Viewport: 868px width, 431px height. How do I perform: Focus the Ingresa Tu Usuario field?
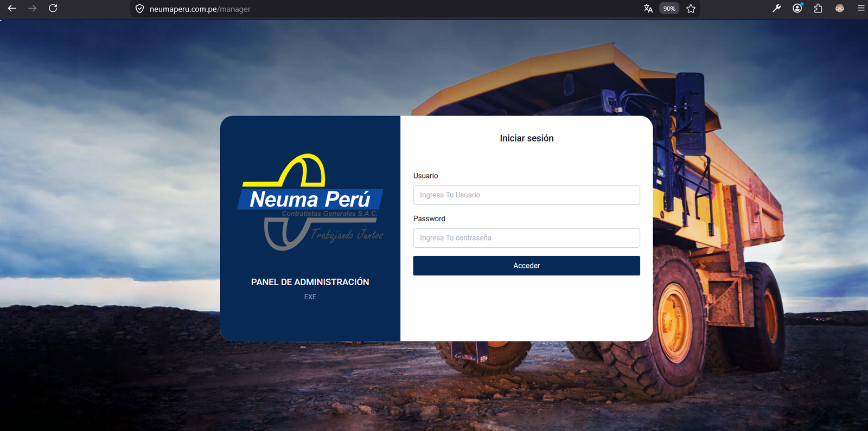526,195
